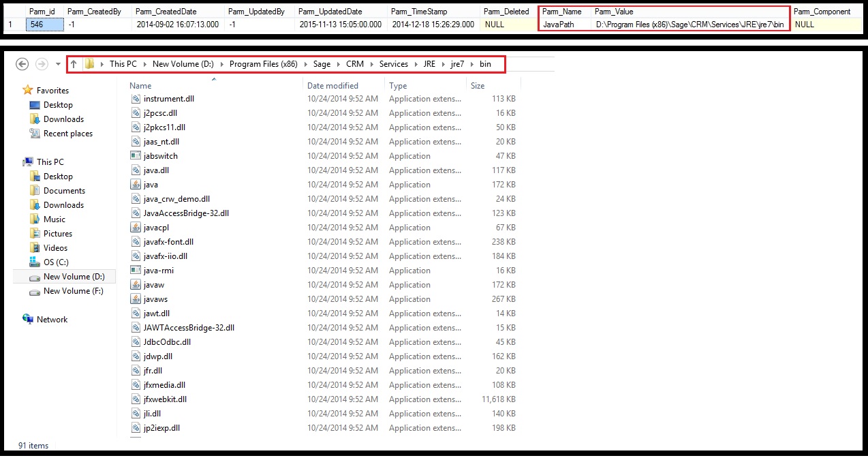Click the java application icon
Viewport: 868px width, 458px height.
[135, 185]
